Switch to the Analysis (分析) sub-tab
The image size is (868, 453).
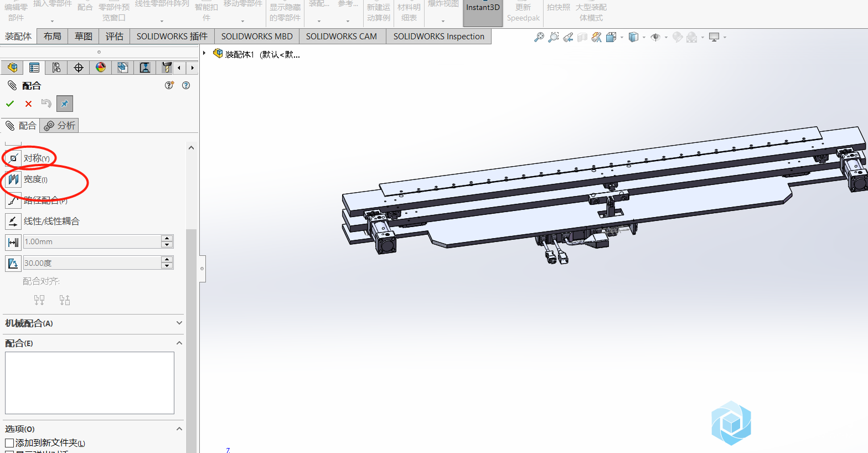click(59, 126)
